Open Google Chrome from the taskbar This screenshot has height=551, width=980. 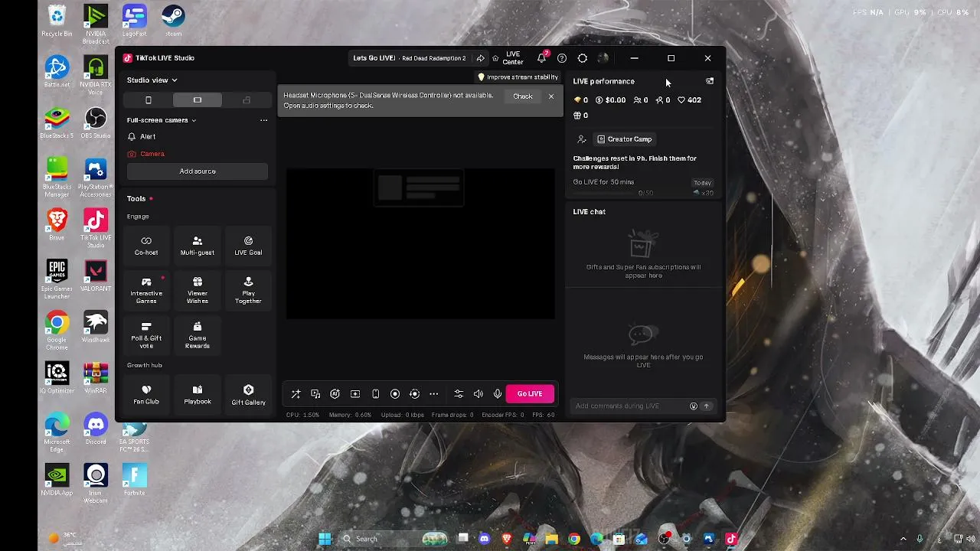click(x=574, y=539)
